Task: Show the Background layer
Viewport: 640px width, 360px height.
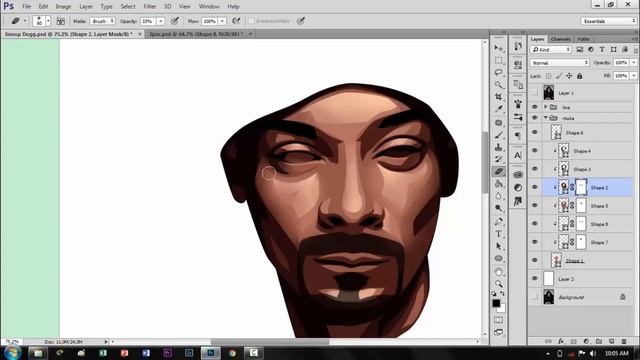Action: (535, 297)
